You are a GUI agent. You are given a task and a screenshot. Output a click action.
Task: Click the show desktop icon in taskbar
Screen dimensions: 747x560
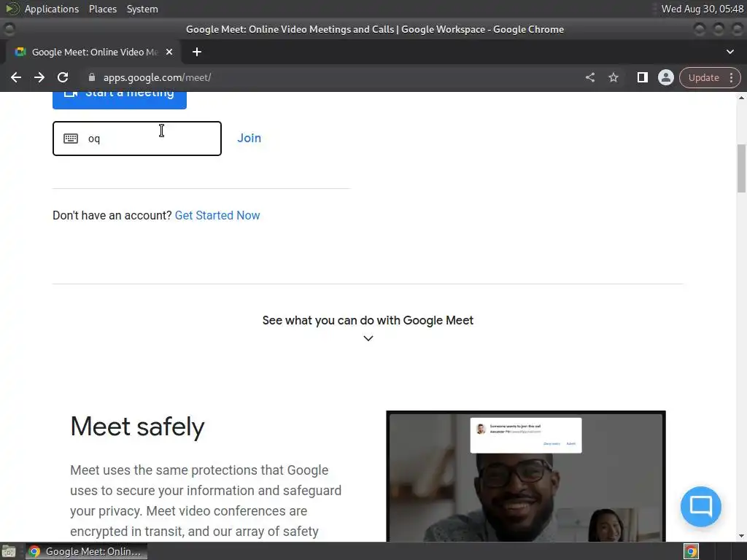click(9, 551)
